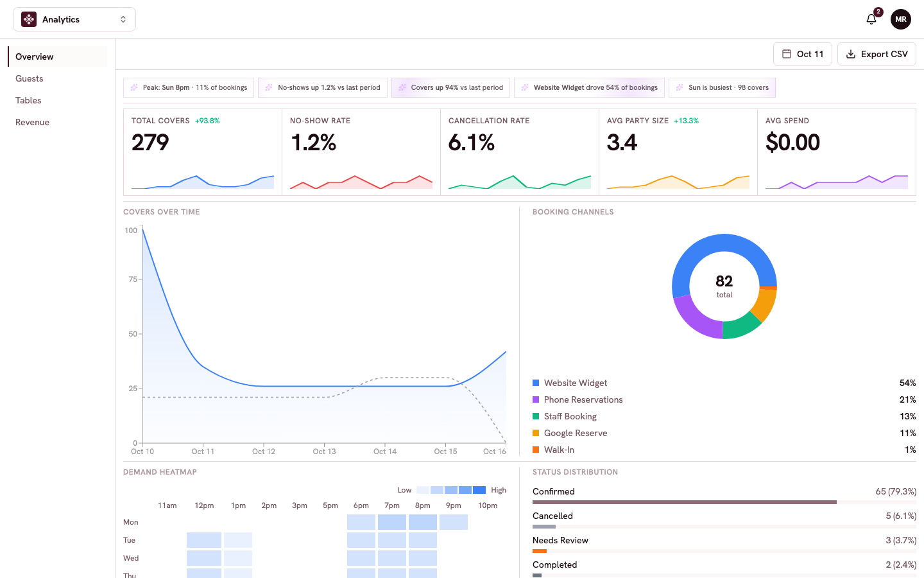Click the Completed status label

554,565
